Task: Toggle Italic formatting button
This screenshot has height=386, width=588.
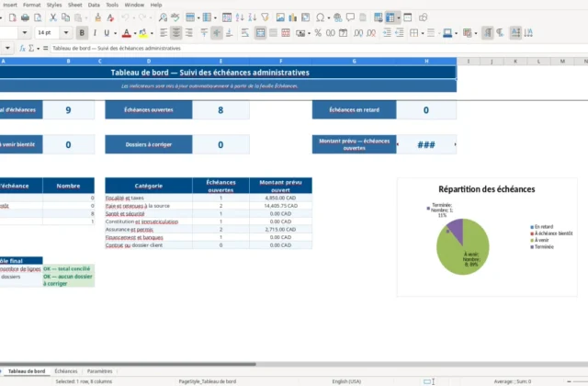Action: click(95, 33)
